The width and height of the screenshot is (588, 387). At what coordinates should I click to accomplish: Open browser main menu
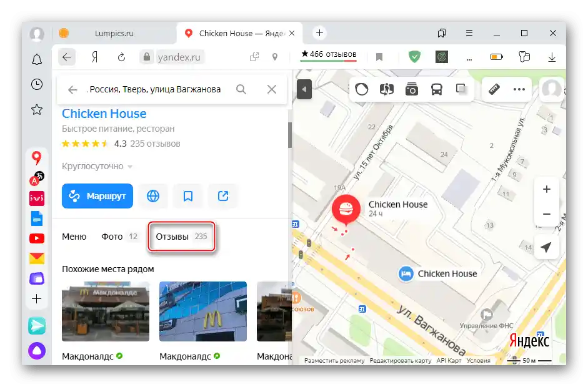[x=469, y=33]
